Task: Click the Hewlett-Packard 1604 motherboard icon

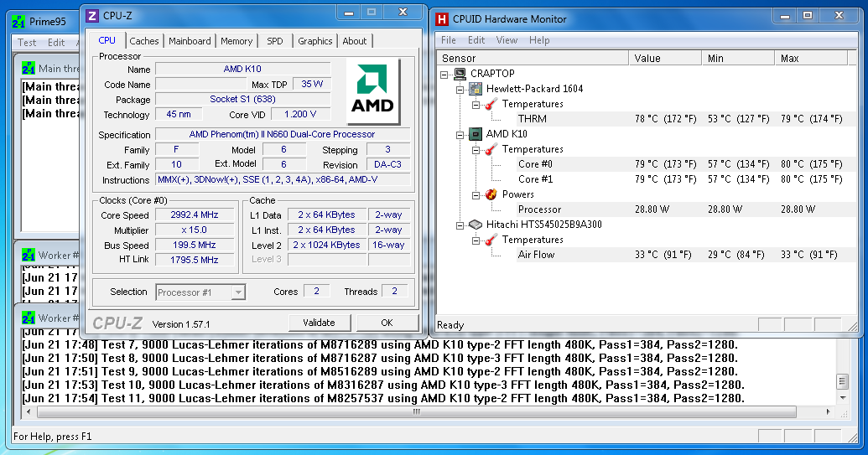Action: click(x=476, y=89)
